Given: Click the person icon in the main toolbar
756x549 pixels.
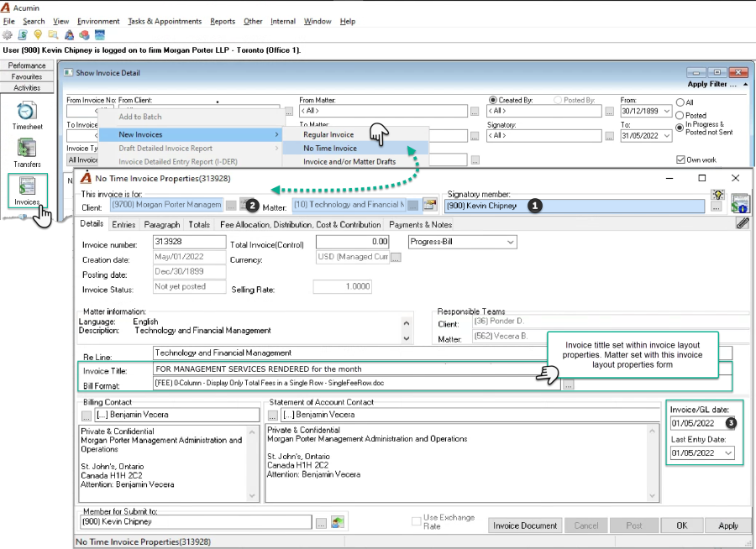Looking at the screenshot, I should tap(70, 34).
